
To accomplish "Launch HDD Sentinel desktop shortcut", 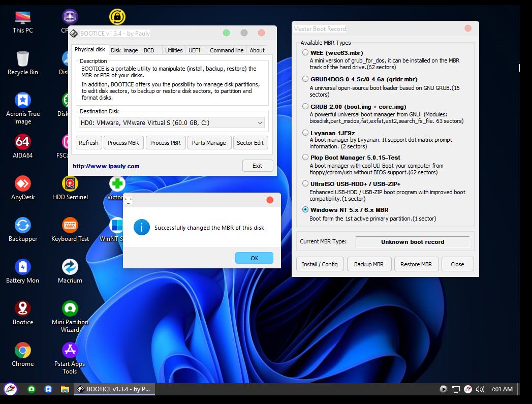I will point(70,188).
